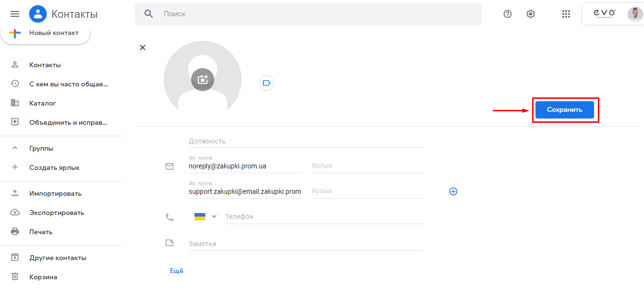This screenshot has width=644, height=297.
Task: Open the main hamburger menu
Action: (15, 14)
